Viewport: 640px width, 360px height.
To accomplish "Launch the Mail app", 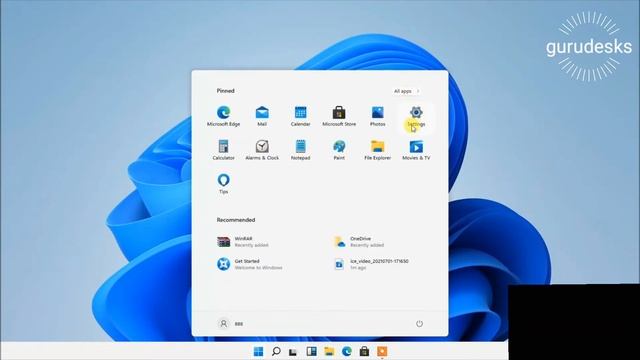I will click(262, 116).
